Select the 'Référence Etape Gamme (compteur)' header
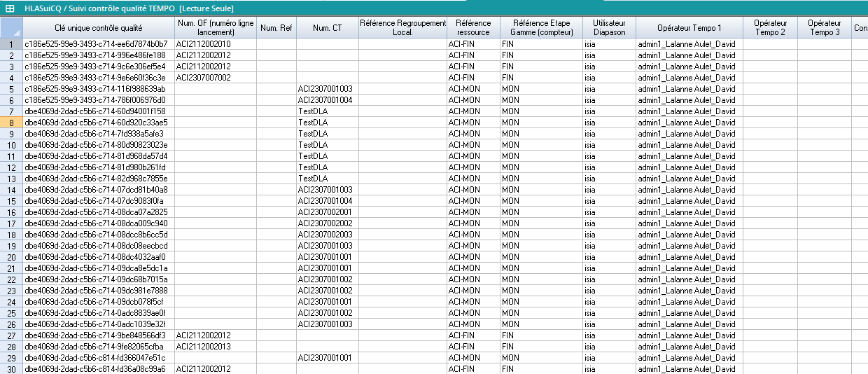This screenshot has height=374, width=868. pyautogui.click(x=541, y=28)
